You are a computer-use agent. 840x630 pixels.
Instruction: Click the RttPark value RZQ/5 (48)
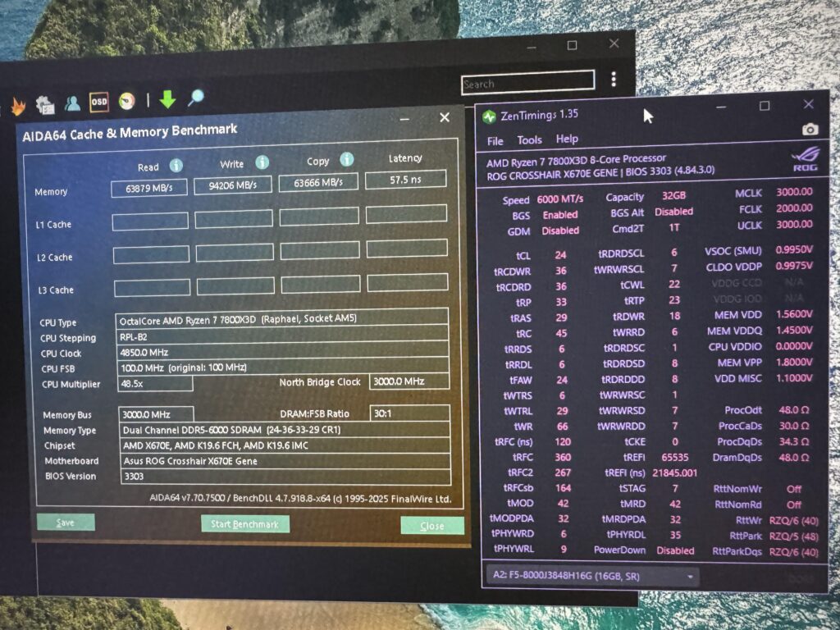coord(793,536)
